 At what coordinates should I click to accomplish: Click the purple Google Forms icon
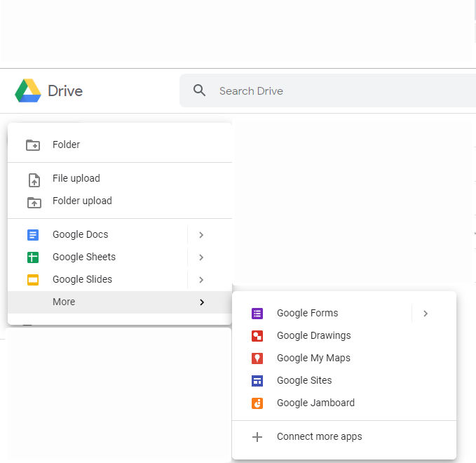(x=257, y=314)
